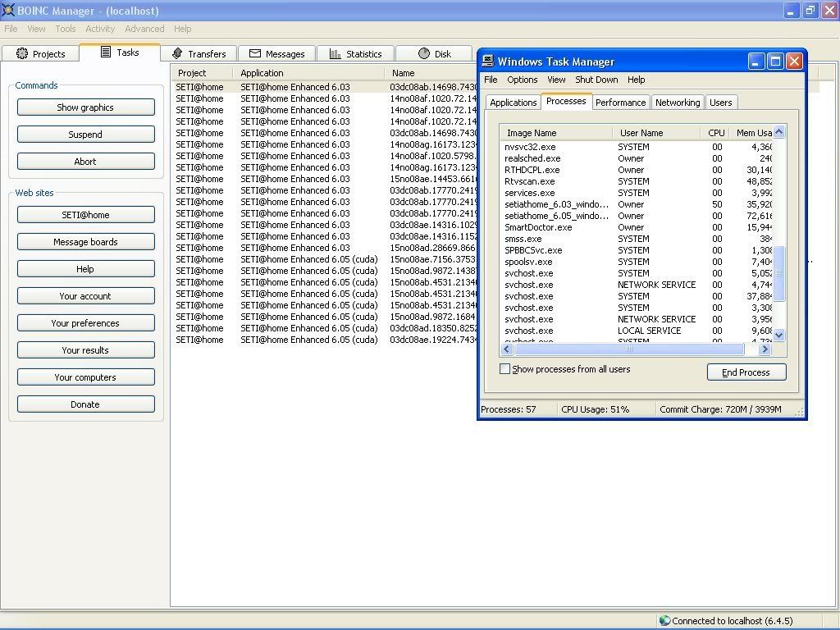Click the process list vertical scrollbar thumb
The image size is (840, 630).
point(779,273)
